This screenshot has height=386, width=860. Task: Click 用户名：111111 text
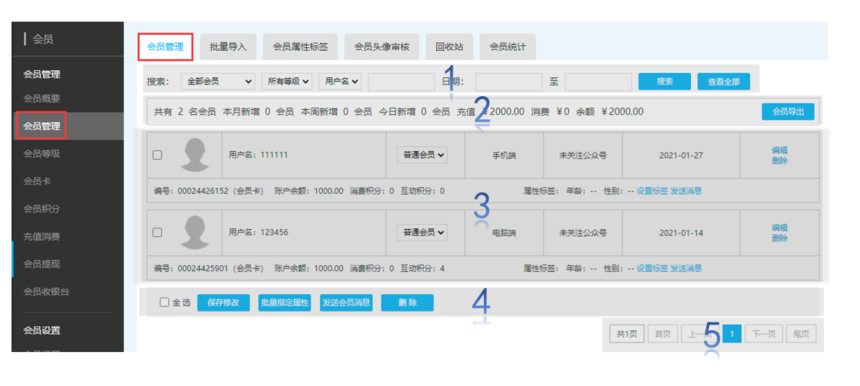[x=258, y=155]
